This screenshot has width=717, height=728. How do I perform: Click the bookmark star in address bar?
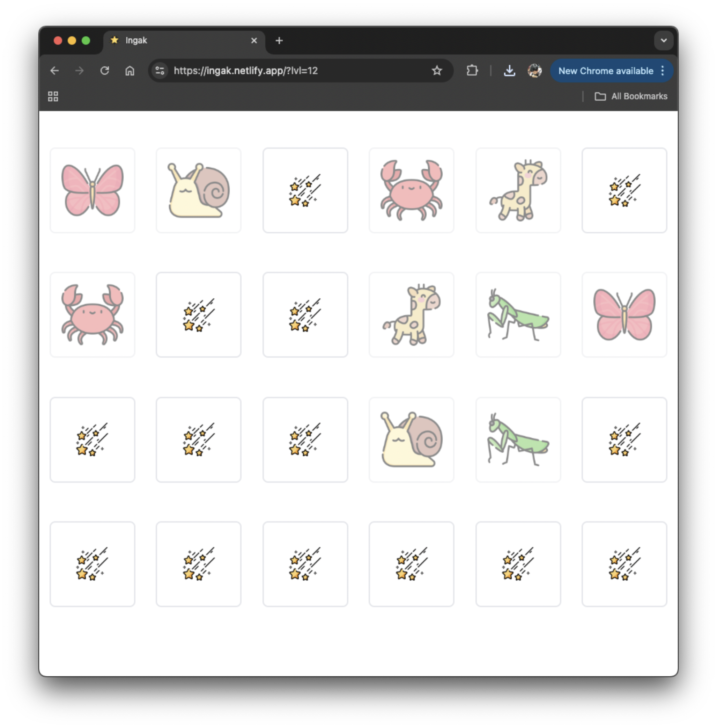coord(436,71)
